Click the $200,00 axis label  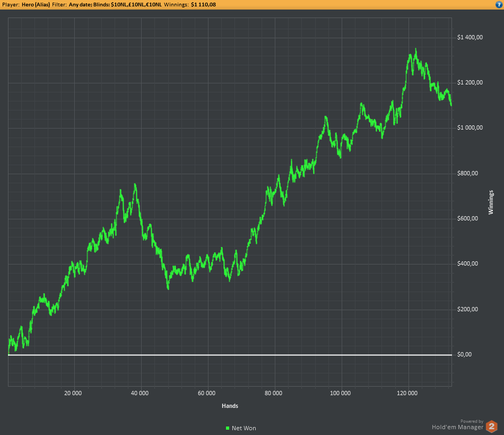coord(468,309)
